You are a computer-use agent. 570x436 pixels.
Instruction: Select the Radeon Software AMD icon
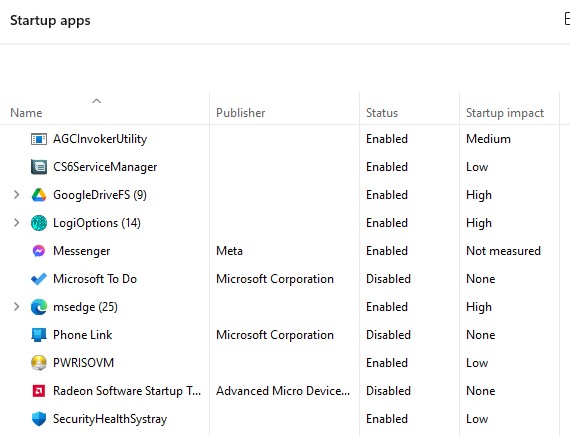pos(39,391)
